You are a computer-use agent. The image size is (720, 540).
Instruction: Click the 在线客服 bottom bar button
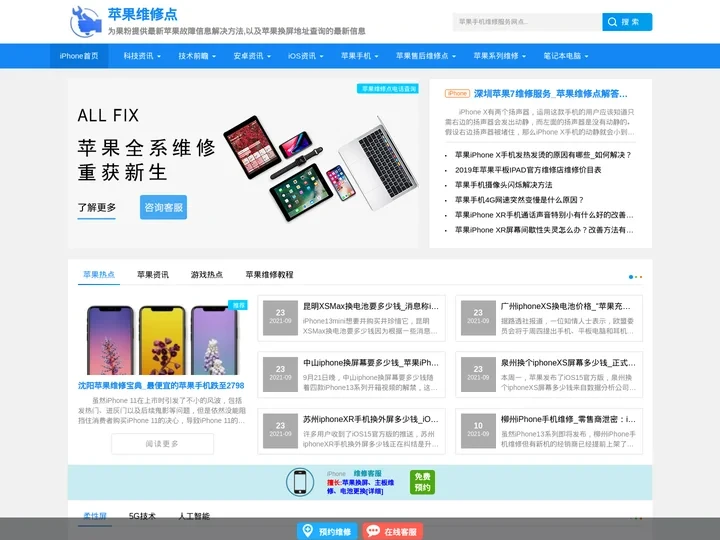point(393,531)
